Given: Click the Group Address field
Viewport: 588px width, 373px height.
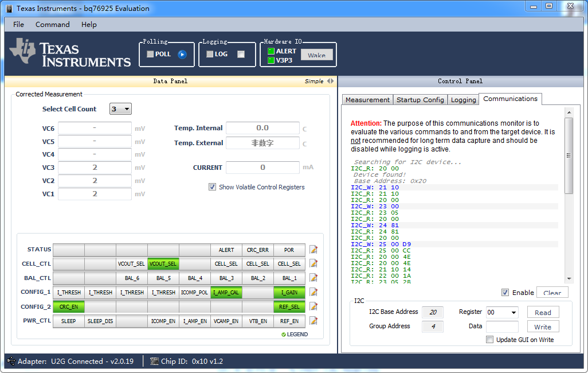Looking at the screenshot, I should tap(432, 327).
